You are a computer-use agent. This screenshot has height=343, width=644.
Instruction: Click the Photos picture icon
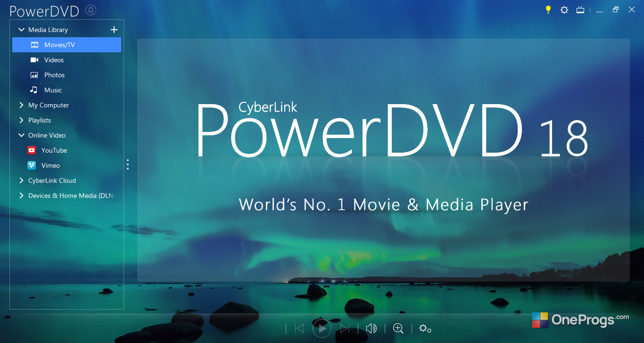34,75
